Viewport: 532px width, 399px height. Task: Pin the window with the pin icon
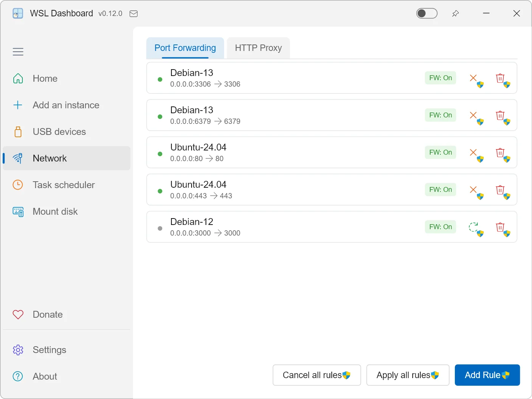pyautogui.click(x=455, y=14)
